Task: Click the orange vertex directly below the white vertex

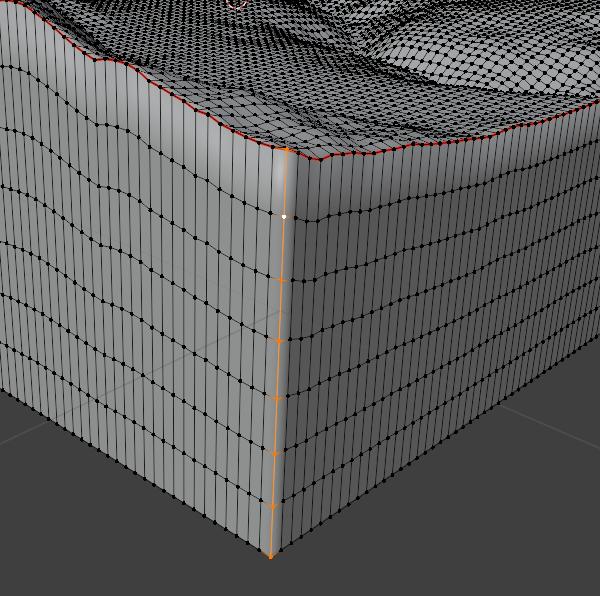Action: click(x=281, y=280)
